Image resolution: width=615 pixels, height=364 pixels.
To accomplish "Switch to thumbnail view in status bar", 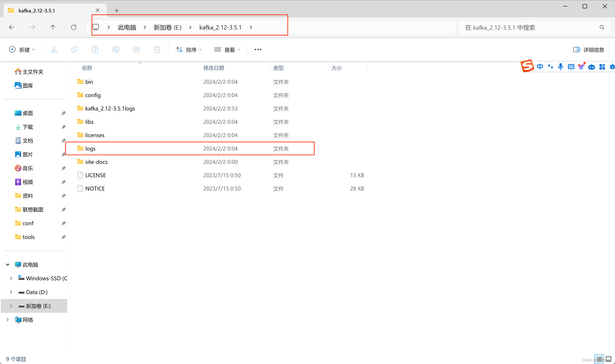I will point(608,359).
